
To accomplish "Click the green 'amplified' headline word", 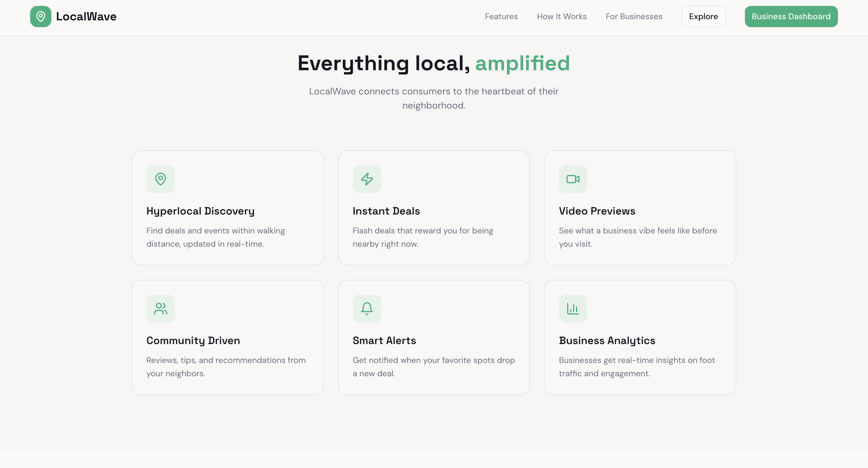I will pyautogui.click(x=522, y=63).
